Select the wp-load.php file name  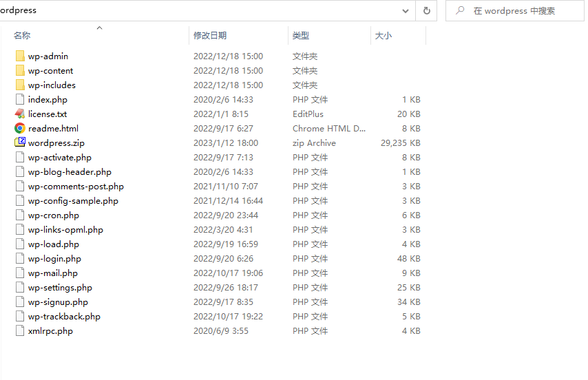pos(54,244)
